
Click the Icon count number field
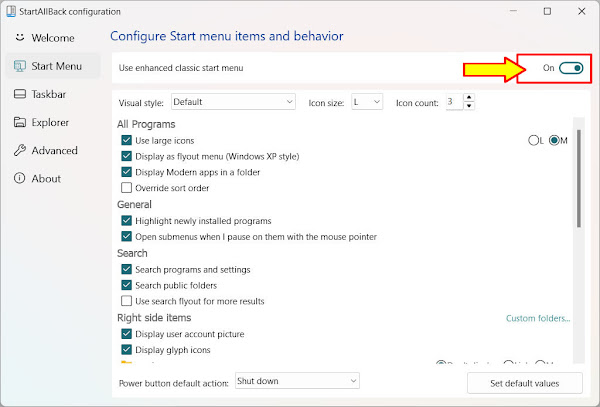454,102
